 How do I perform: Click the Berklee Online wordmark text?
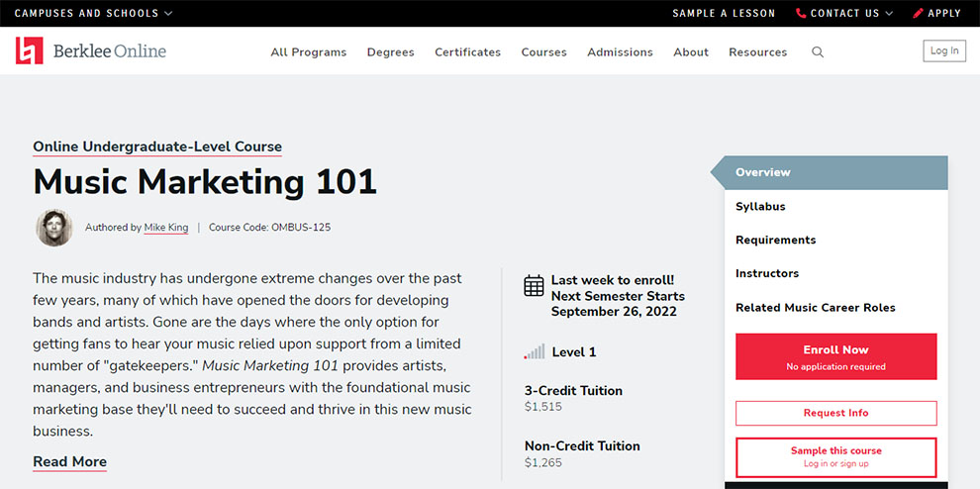[x=109, y=51]
